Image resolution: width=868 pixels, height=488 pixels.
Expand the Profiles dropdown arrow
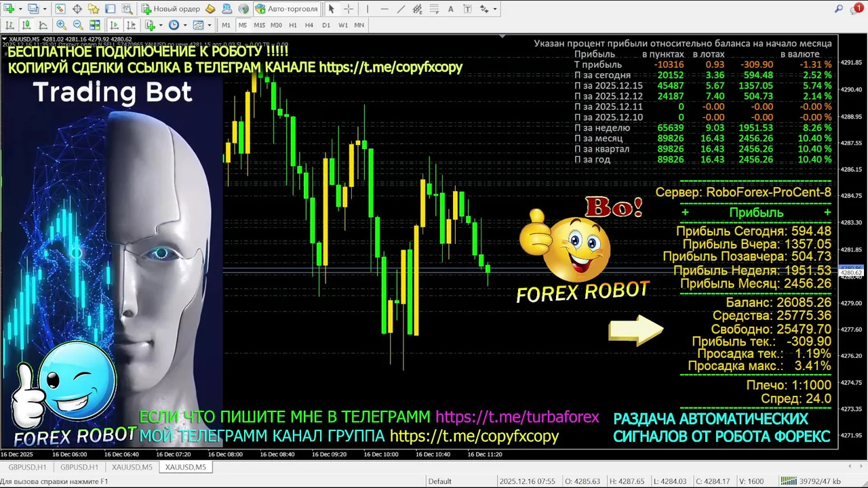point(45,9)
